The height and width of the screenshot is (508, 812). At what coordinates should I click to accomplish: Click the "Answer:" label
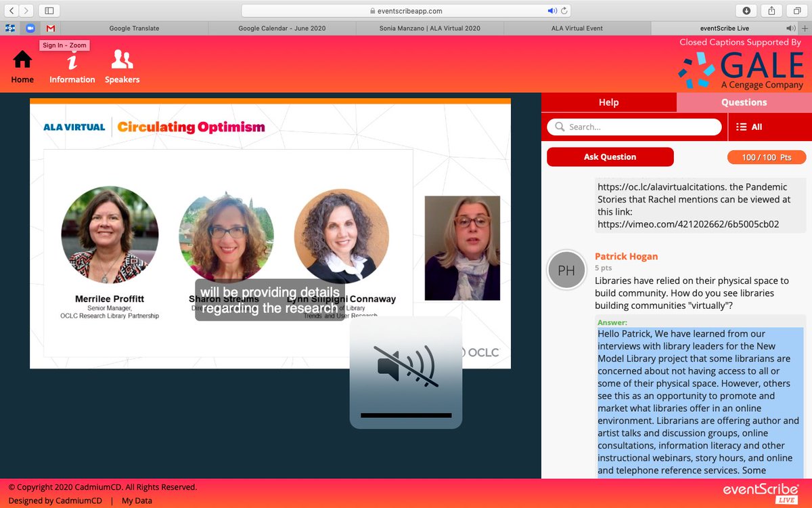[x=612, y=322]
